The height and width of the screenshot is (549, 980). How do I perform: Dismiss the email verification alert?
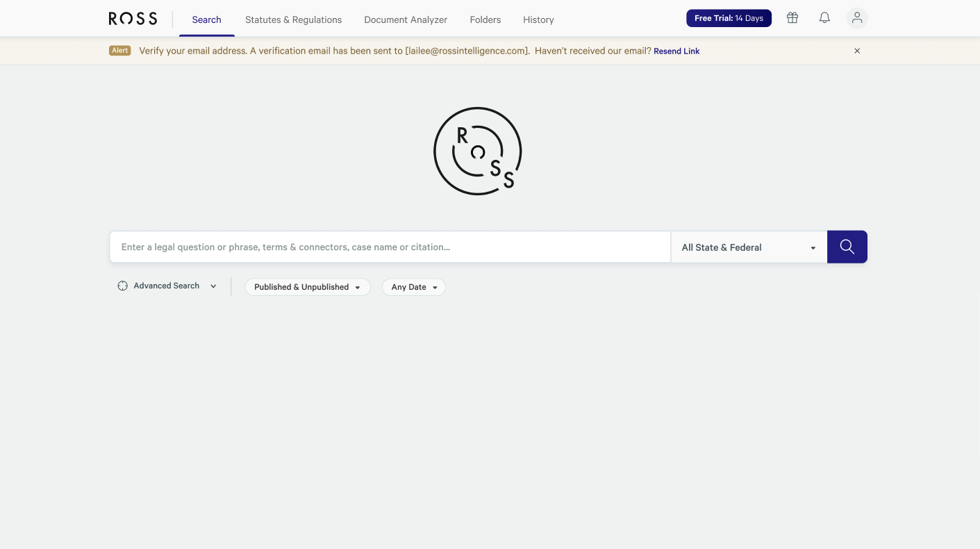(x=857, y=51)
